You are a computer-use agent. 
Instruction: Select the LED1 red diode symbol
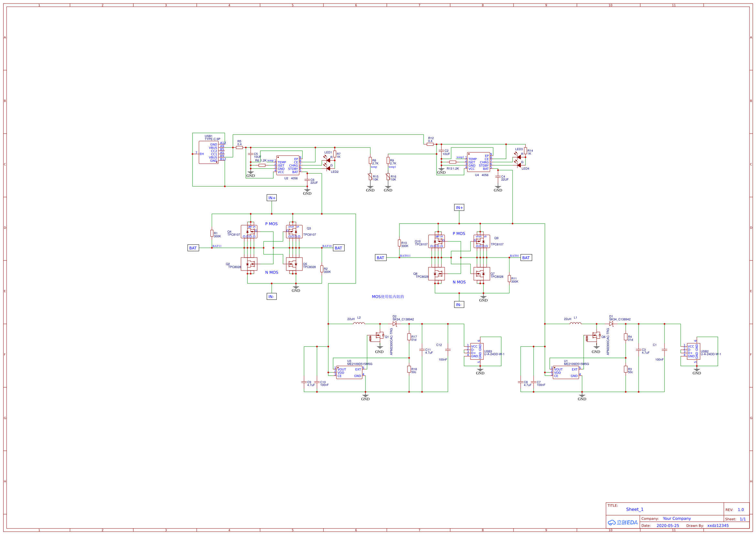(x=327, y=160)
